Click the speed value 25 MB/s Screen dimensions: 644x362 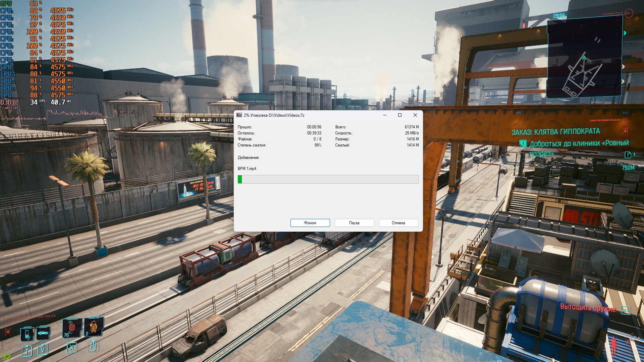tap(412, 133)
